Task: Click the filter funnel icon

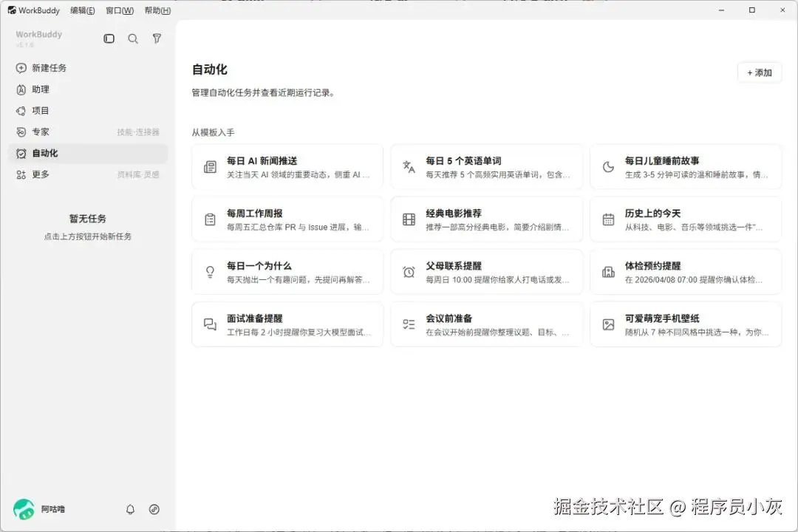Action: (157, 38)
